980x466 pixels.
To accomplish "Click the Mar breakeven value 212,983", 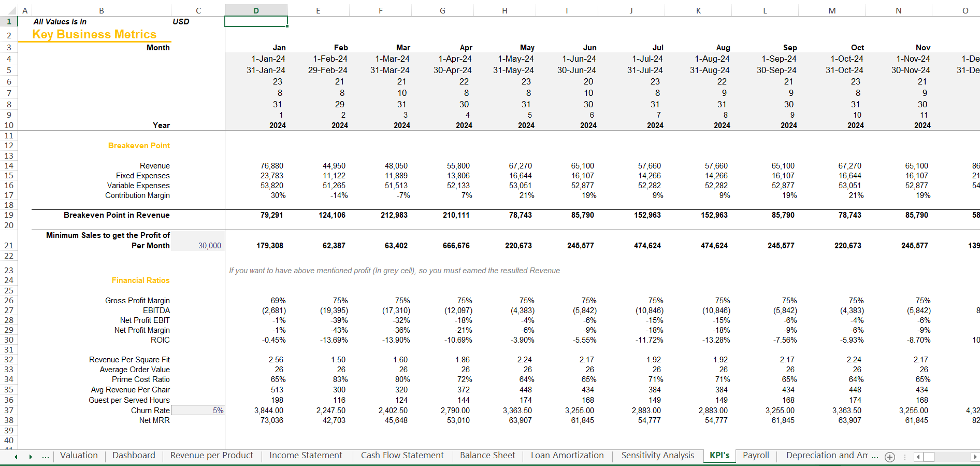I will 394,215.
